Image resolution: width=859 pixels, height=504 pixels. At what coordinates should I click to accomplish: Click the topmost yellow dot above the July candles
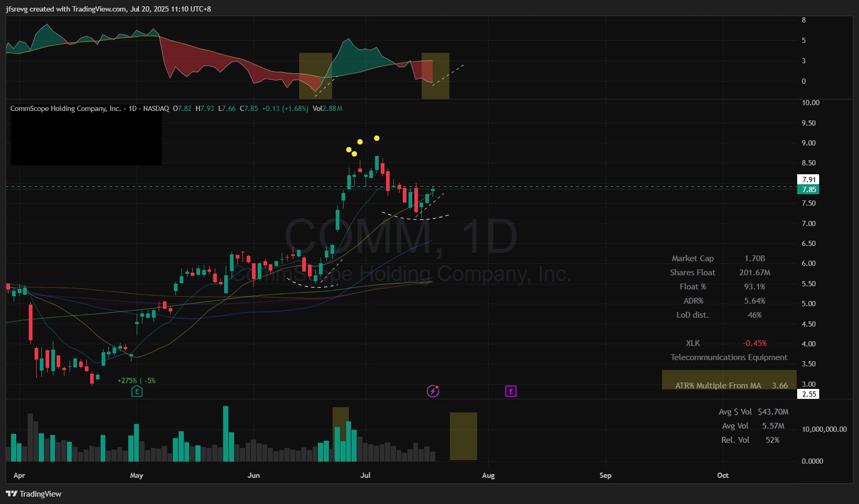(x=377, y=138)
